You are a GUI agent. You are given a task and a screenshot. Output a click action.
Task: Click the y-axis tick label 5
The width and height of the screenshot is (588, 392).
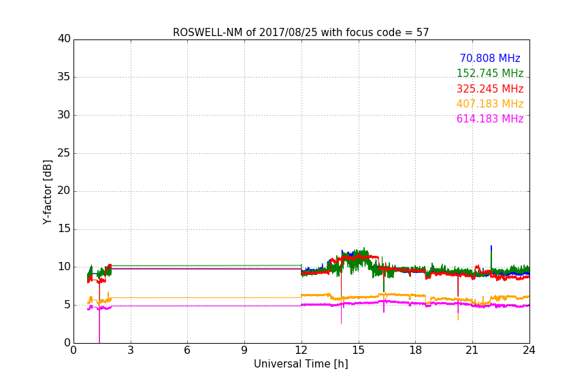(67, 305)
